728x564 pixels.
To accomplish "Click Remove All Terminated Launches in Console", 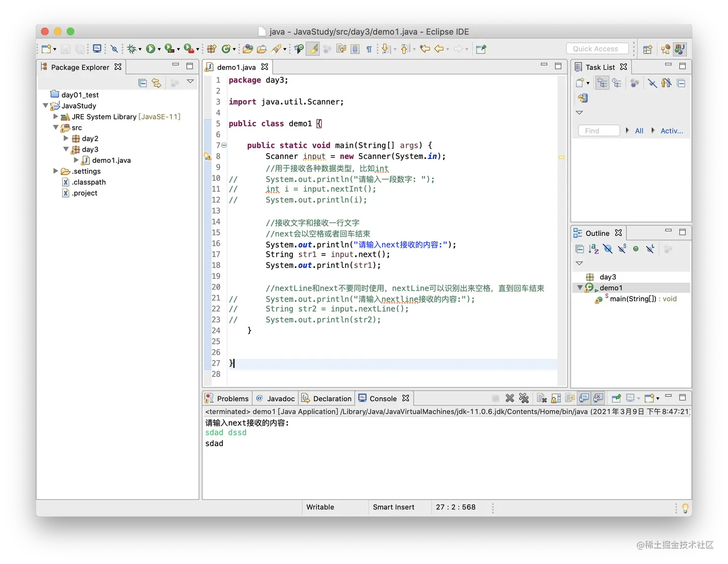I will [x=524, y=398].
